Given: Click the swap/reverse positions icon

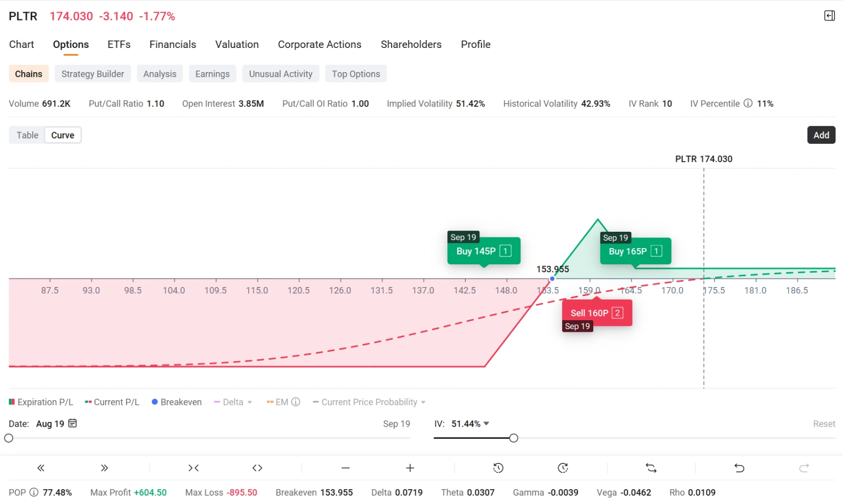Looking at the screenshot, I should [x=651, y=468].
